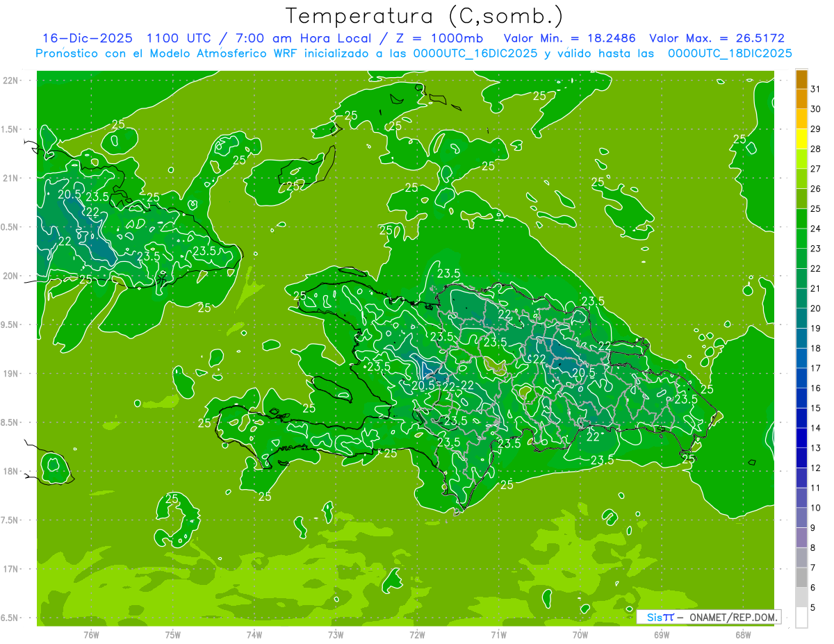Click the 76W longitude axis label
The height and width of the screenshot is (644, 834).
pyautogui.click(x=91, y=634)
